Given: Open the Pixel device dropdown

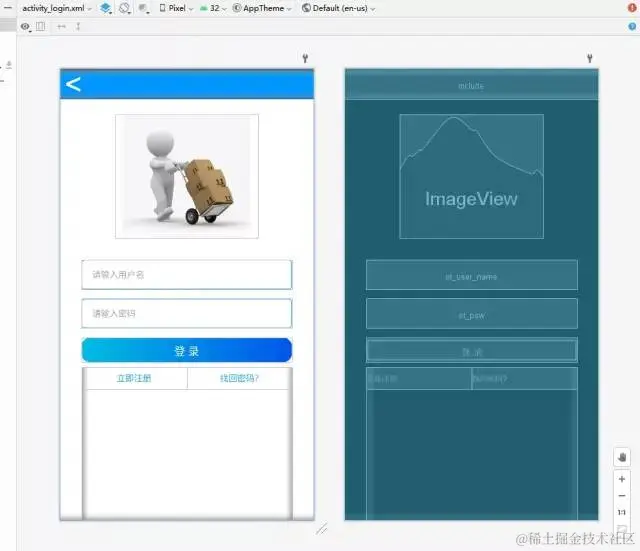Looking at the screenshot, I should pyautogui.click(x=176, y=8).
